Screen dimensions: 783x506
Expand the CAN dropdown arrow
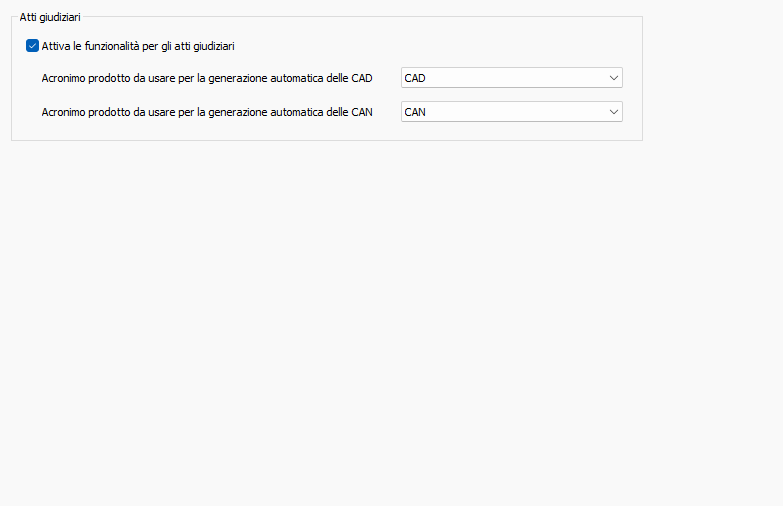(614, 112)
